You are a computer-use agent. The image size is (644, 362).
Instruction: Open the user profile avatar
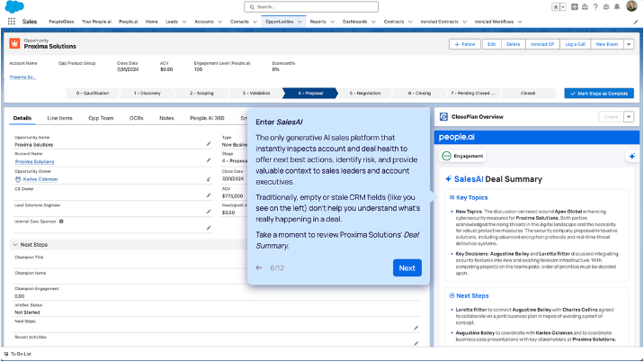pyautogui.click(x=631, y=6)
